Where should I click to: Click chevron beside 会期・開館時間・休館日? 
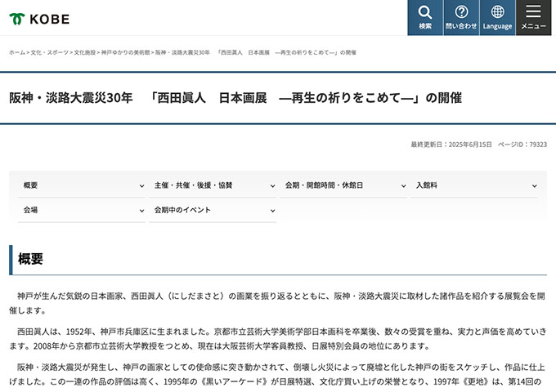[403, 186]
